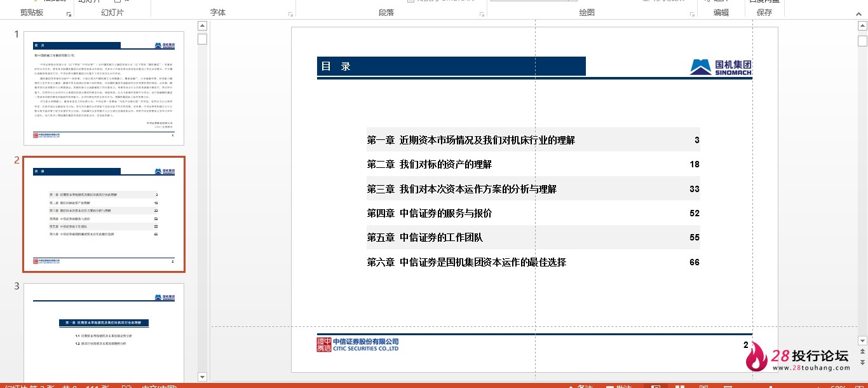Click the 幻灯片 ribbon group label
868x388 pixels.
(x=112, y=13)
